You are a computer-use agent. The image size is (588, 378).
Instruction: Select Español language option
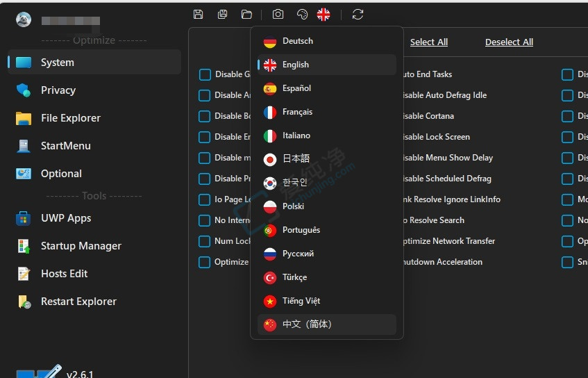326,88
